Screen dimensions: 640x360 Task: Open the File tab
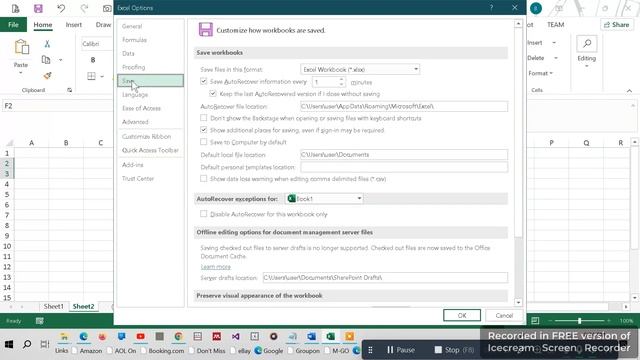pos(13,24)
